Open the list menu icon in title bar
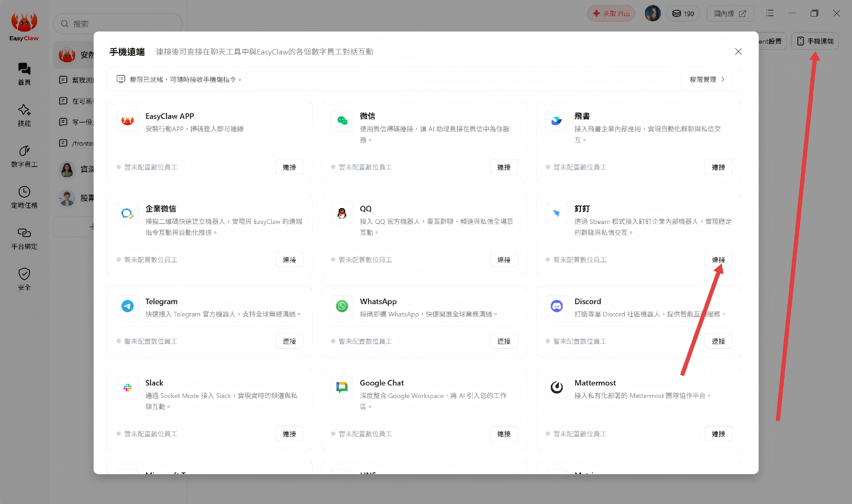Image resolution: width=852 pixels, height=504 pixels. coord(770,13)
